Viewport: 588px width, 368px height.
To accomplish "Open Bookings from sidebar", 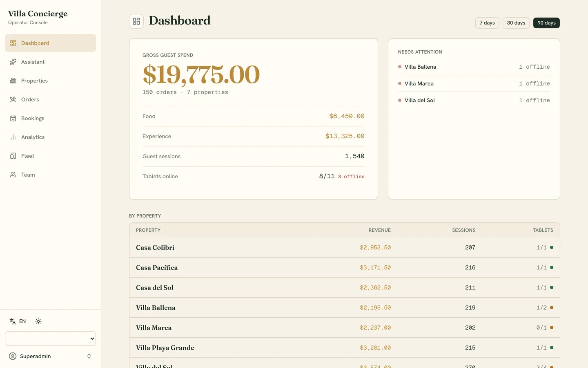I will [x=50, y=118].
